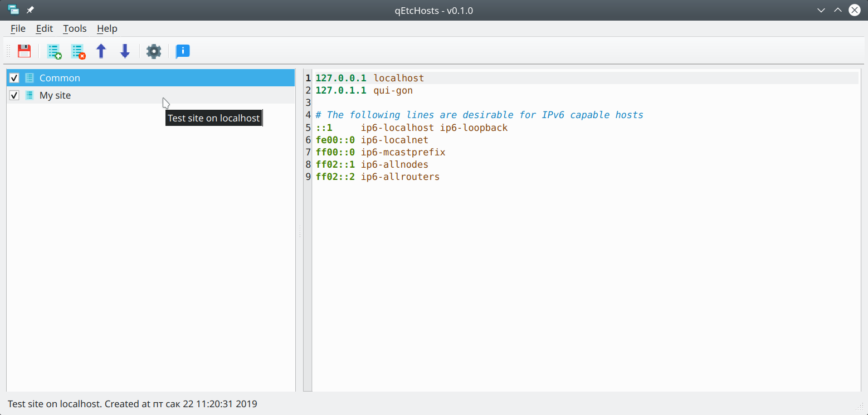
Task: Click the application icon in titlebar
Action: [13, 10]
